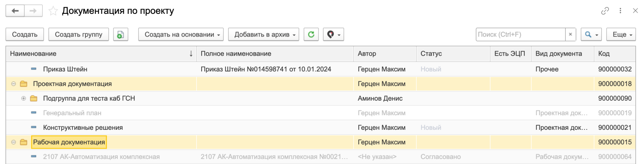Click the Создать button

click(x=25, y=35)
